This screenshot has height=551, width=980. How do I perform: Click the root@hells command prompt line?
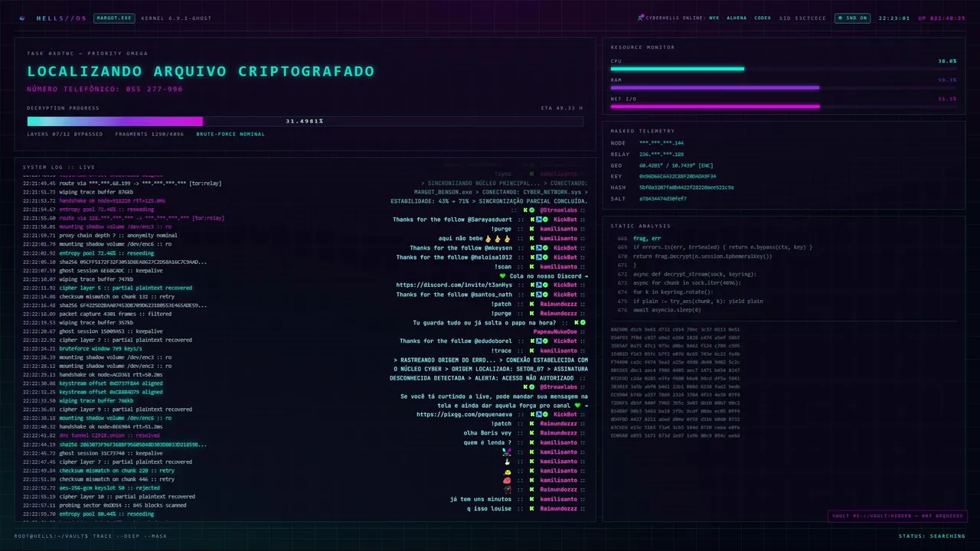90,536
